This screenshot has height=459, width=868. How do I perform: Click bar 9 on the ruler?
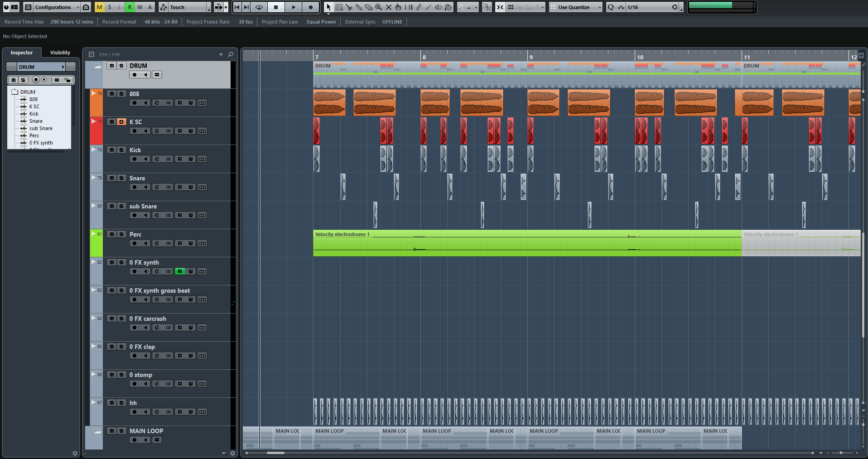click(x=531, y=57)
